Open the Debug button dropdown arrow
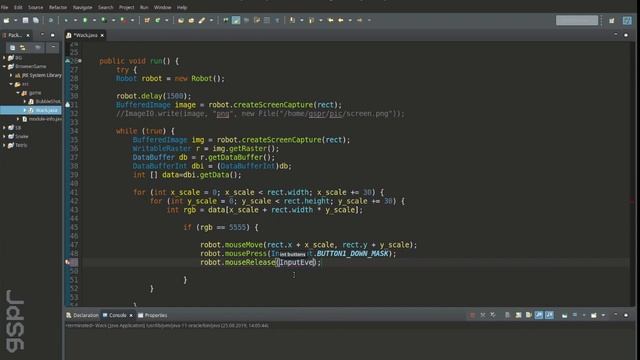This screenshot has height=360, width=640. click(x=75, y=20)
